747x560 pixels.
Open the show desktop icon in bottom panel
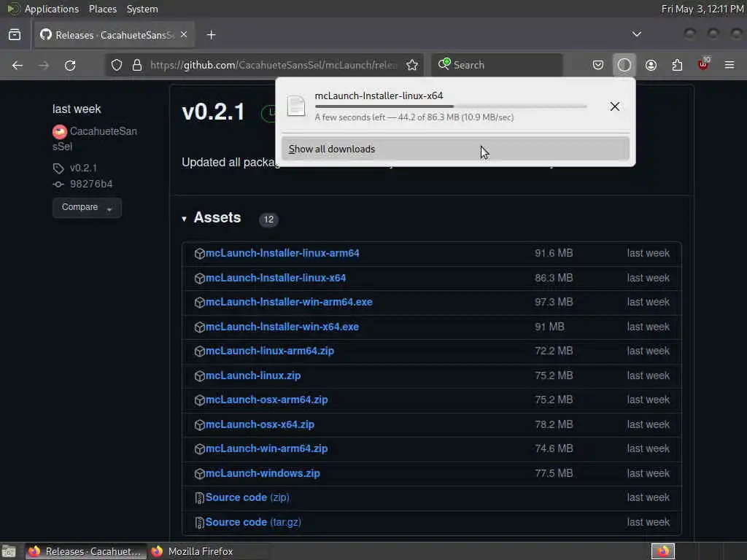[9, 551]
